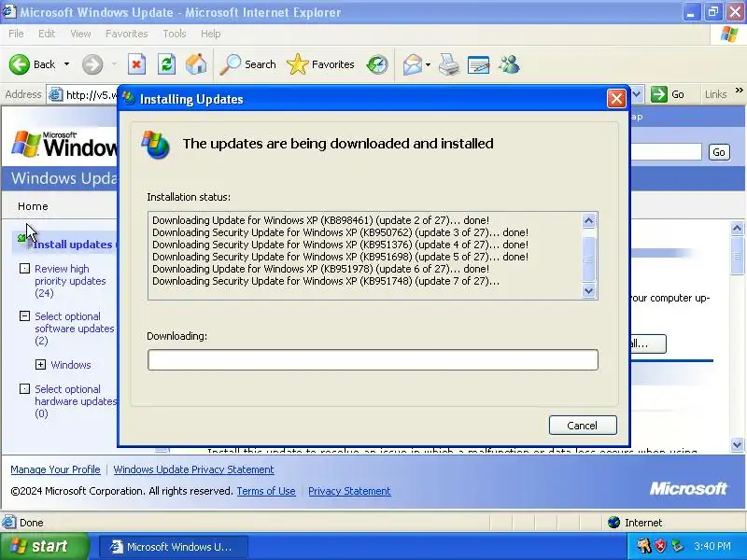This screenshot has height=560, width=747.
Task: Open the Tools menu
Action: pos(175,34)
